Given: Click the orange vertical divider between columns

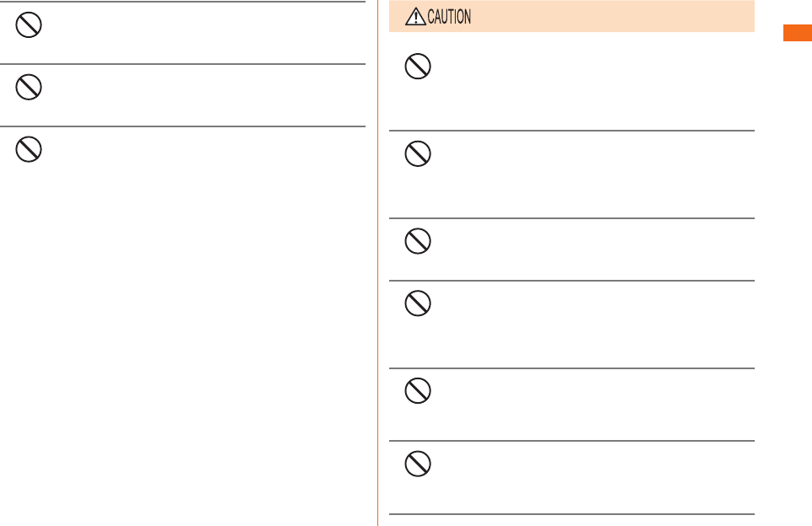Looking at the screenshot, I should [x=377, y=263].
